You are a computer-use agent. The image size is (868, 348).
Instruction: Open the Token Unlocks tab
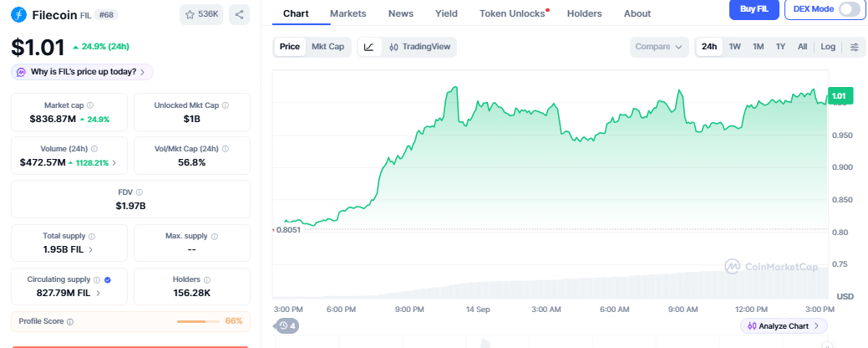(513, 14)
